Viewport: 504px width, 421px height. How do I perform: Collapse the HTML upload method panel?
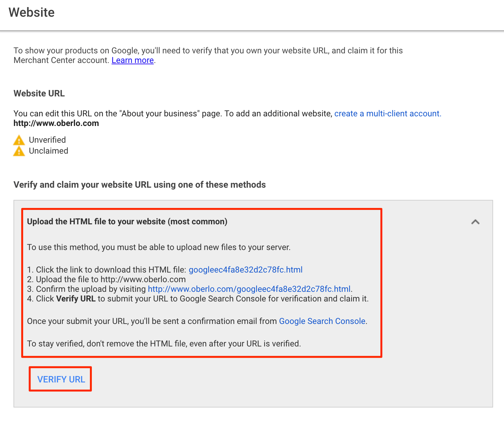click(475, 222)
